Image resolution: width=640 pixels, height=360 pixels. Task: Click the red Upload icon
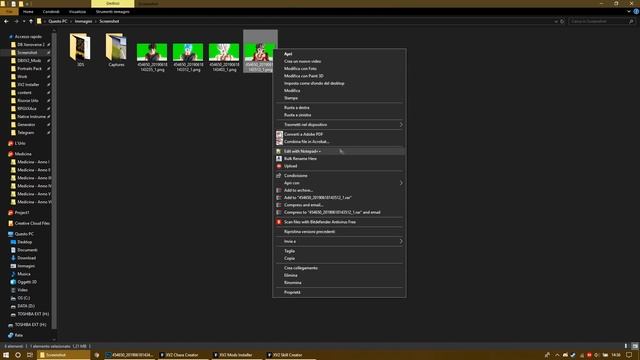pyautogui.click(x=279, y=166)
